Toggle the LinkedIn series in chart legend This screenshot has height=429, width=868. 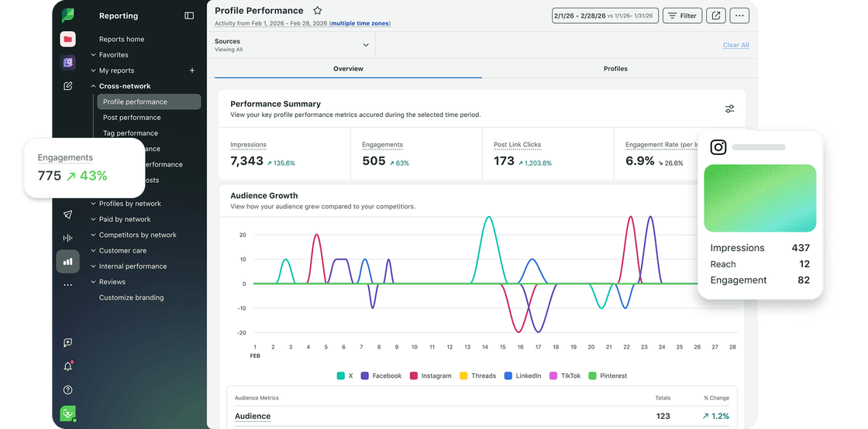tap(522, 376)
